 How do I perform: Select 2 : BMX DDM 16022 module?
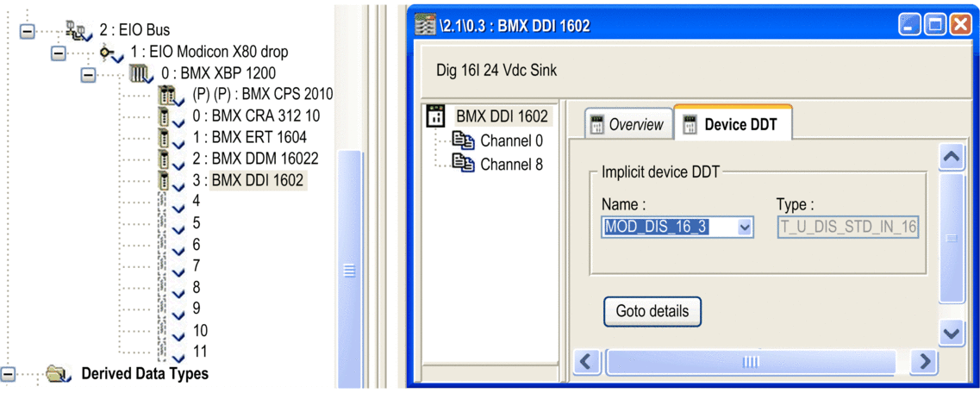tap(256, 159)
